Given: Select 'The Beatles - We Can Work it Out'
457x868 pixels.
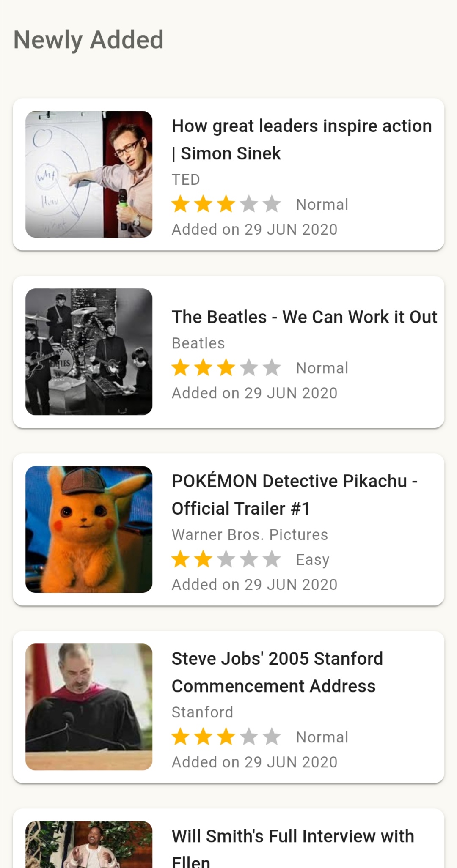Looking at the screenshot, I should point(304,317).
